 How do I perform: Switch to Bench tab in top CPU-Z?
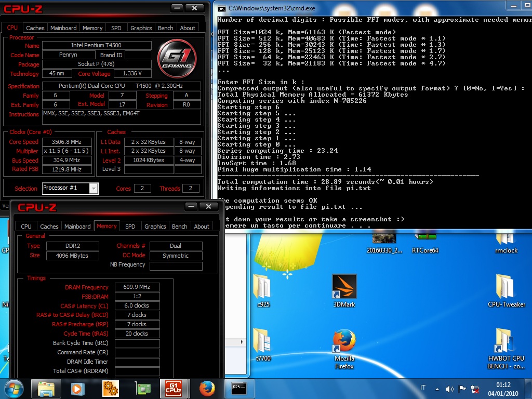coord(166,28)
